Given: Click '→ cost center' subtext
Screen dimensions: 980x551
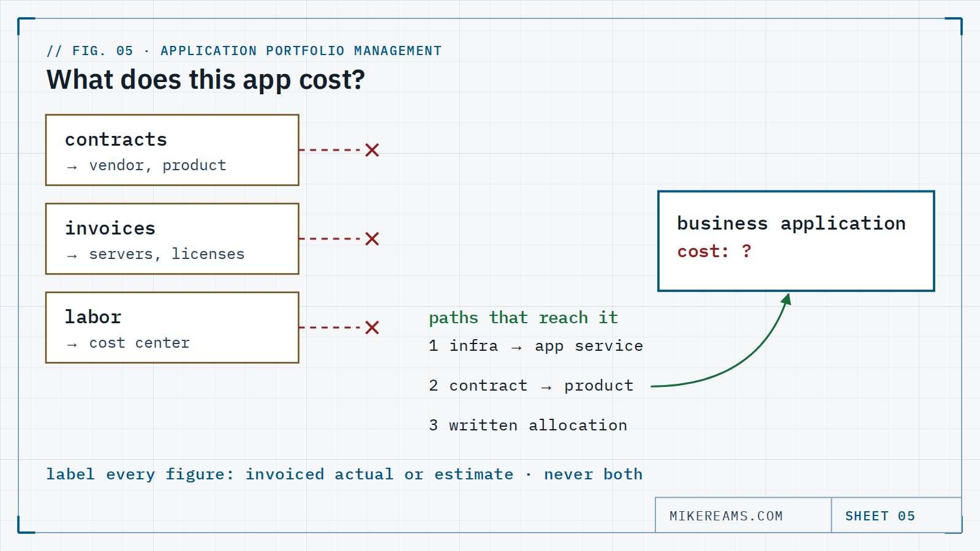Looking at the screenshot, I should (x=128, y=343).
